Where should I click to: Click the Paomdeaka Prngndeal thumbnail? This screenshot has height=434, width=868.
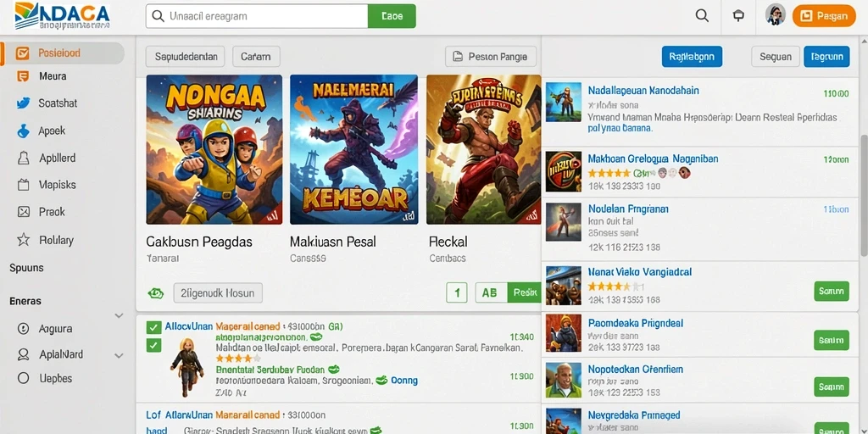[x=564, y=334]
